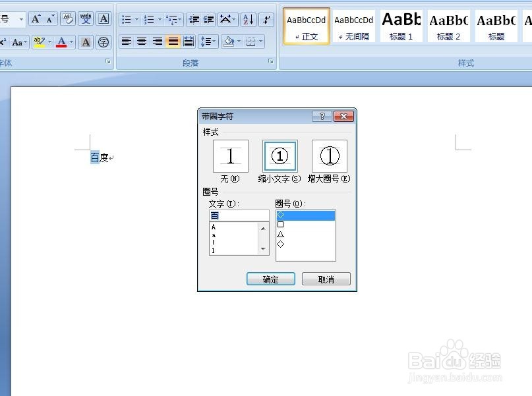Click text list scroll-down arrow
The width and height of the screenshot is (532, 396).
[263, 249]
